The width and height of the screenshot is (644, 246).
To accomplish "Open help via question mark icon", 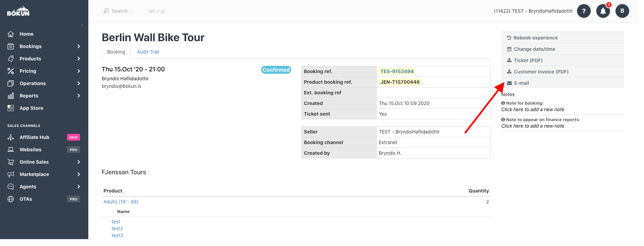I will (584, 11).
